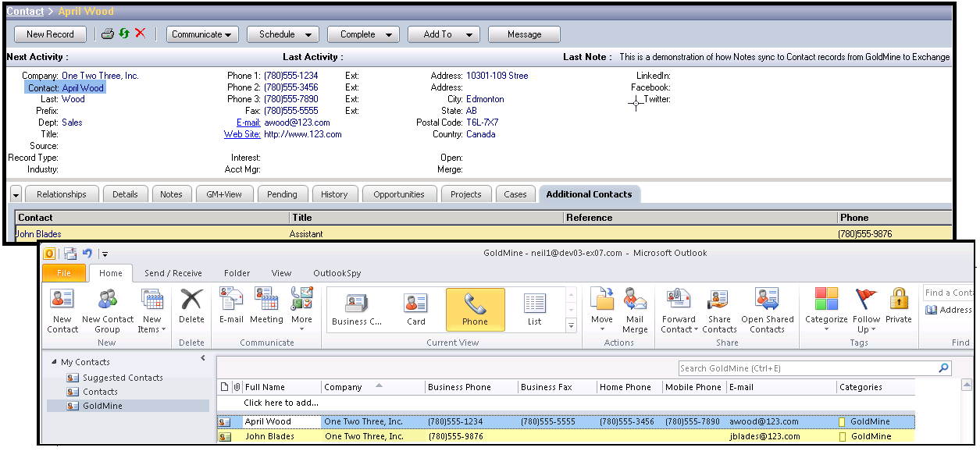
Task: Click the search magnifier in Search GoldMine box
Action: point(944,368)
